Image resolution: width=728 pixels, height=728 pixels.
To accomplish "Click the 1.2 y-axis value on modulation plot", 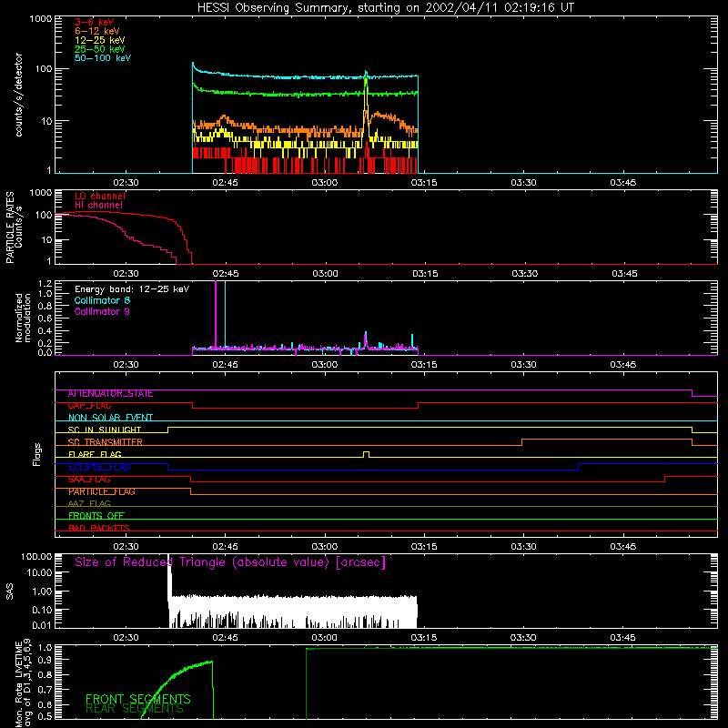I will [45, 283].
